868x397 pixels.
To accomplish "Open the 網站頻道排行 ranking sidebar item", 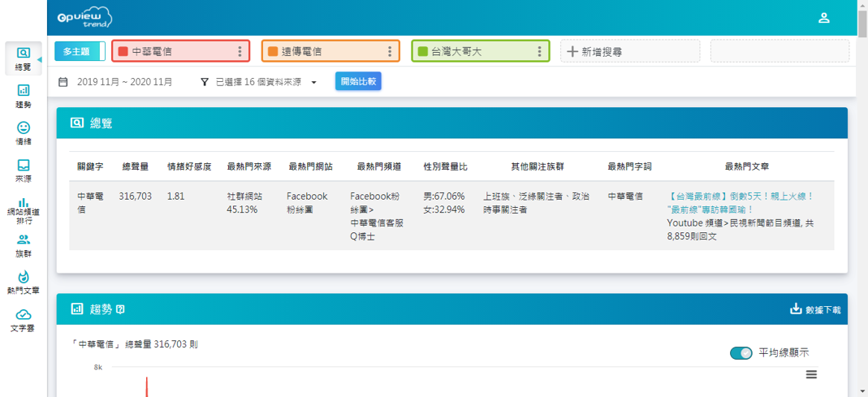I will click(24, 211).
